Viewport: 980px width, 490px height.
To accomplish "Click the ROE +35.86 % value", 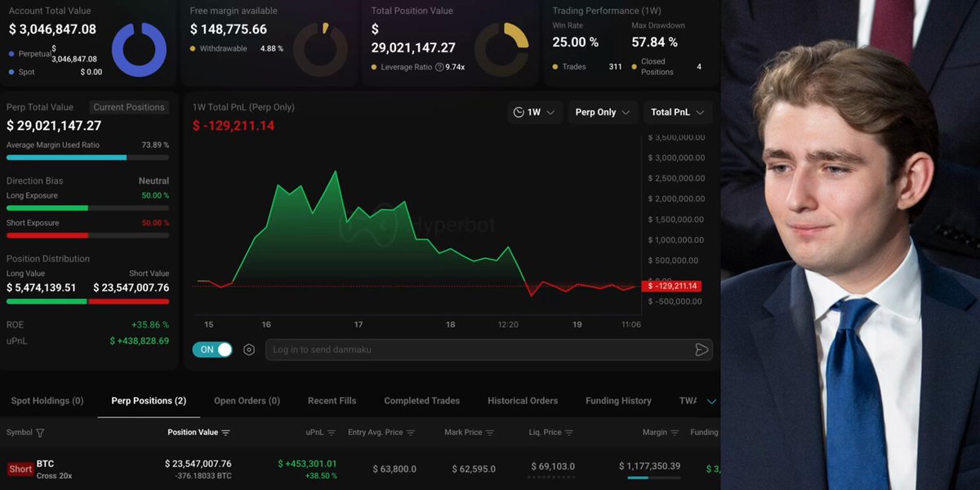I will point(150,324).
